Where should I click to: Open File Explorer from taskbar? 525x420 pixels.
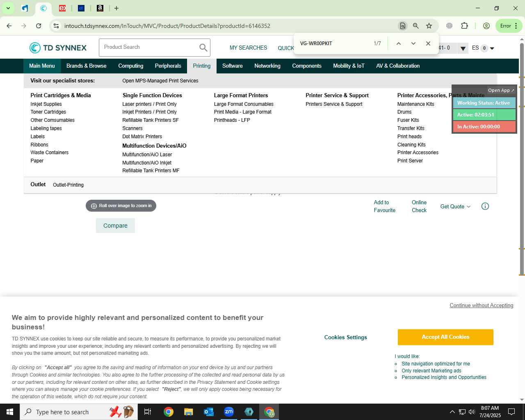188,412
